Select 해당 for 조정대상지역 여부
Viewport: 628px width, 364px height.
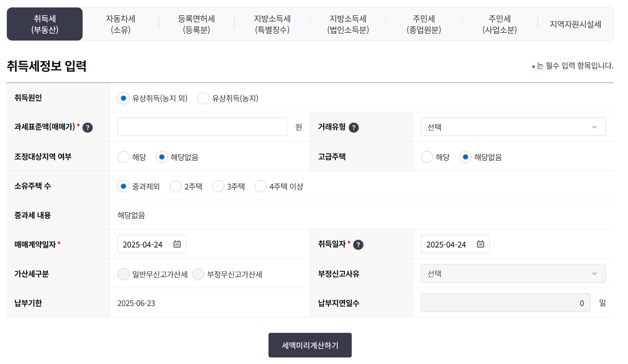123,157
